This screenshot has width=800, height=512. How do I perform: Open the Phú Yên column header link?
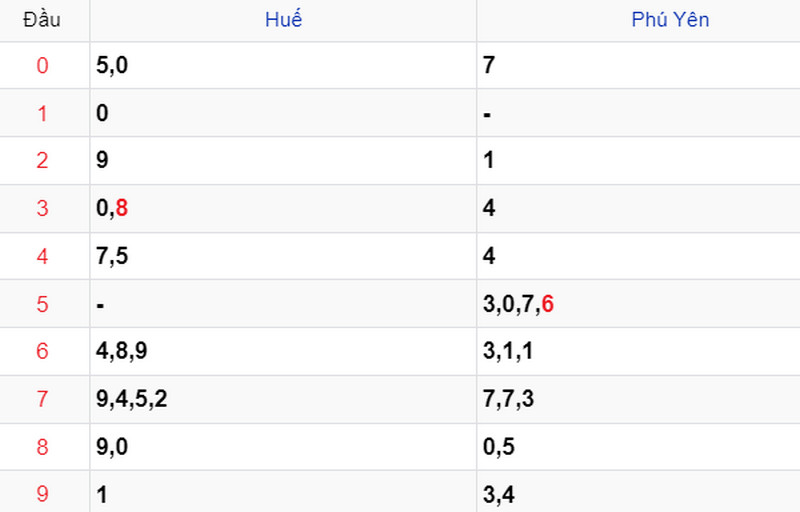pos(670,20)
